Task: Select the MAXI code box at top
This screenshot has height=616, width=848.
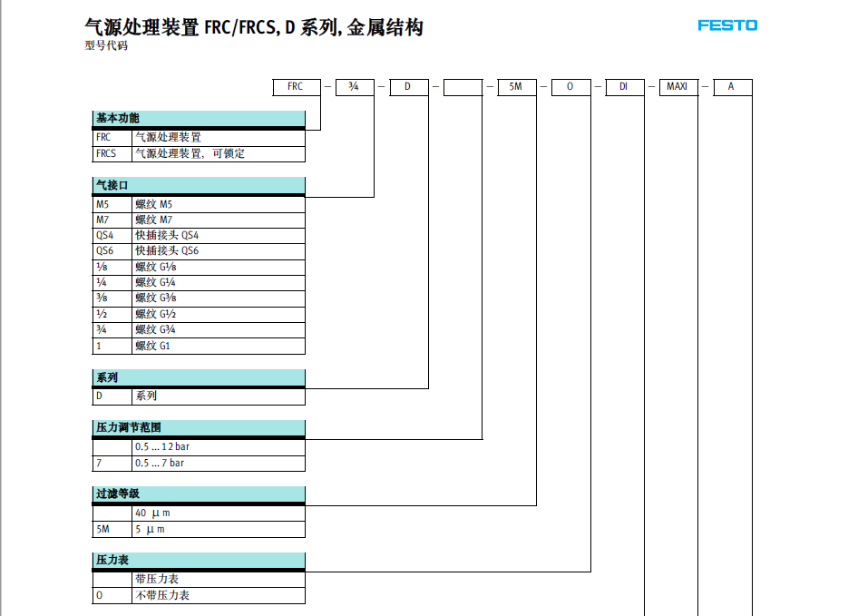Action: [678, 87]
